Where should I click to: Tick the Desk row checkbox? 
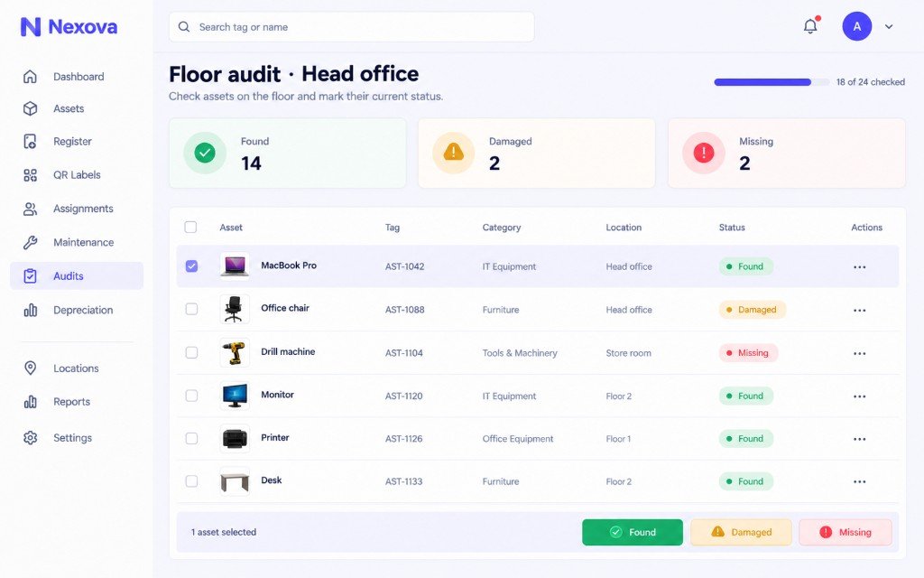tap(191, 481)
